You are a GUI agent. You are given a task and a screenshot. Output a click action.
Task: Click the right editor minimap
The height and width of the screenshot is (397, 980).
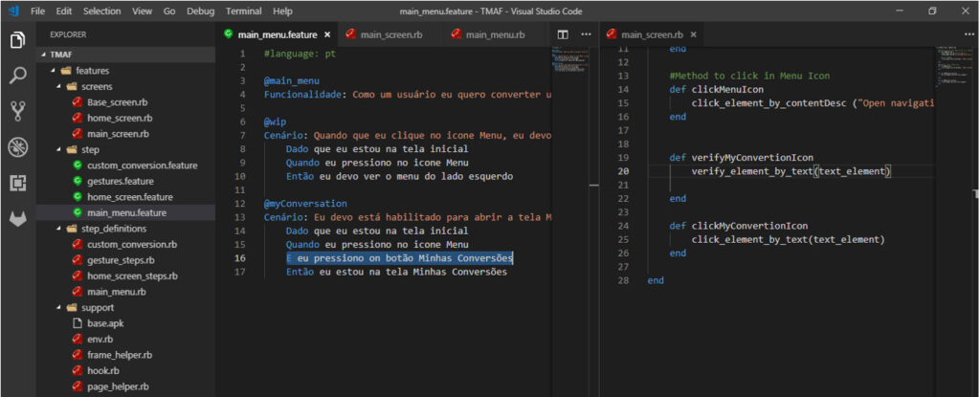(x=954, y=64)
